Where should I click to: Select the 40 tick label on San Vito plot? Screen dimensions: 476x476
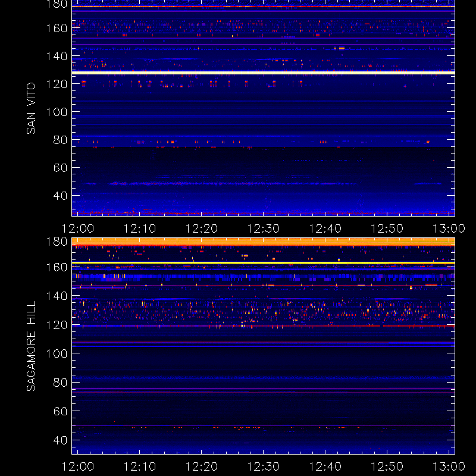pos(60,196)
